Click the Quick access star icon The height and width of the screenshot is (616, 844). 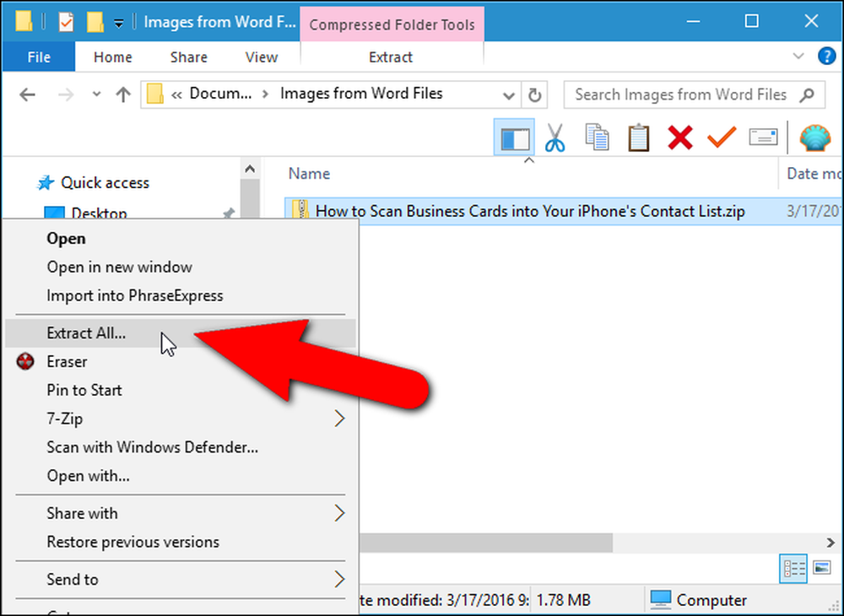click(46, 183)
